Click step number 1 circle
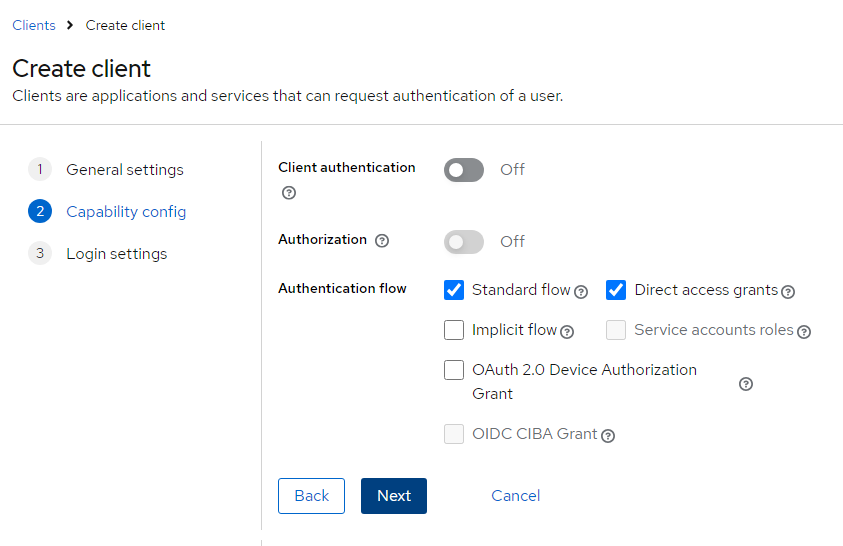Screen dimensions: 843x546 click(40, 169)
